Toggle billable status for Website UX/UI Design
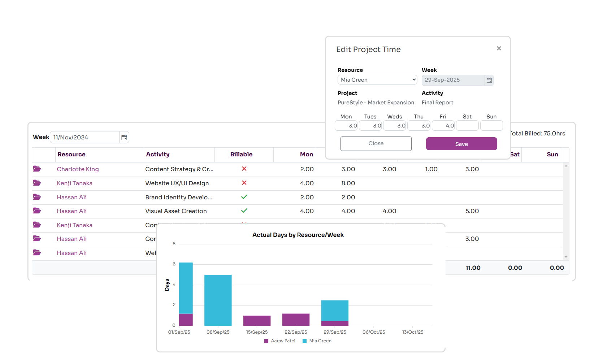603x364 pixels. (x=244, y=183)
